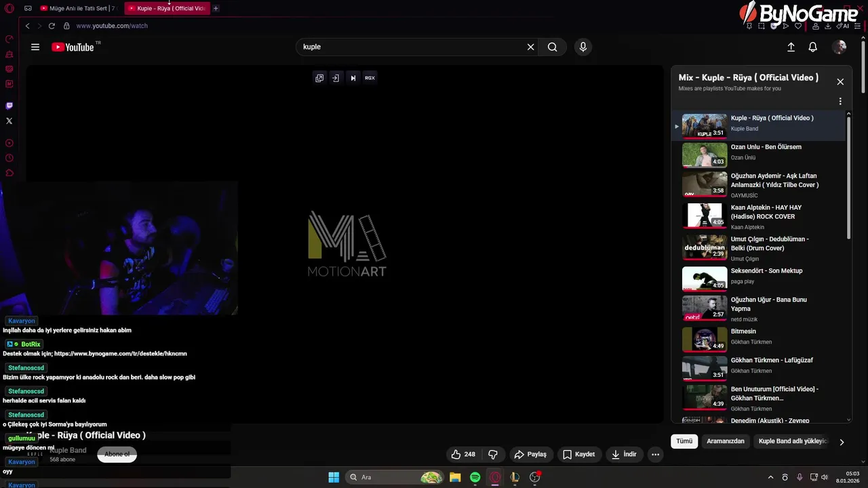Viewport: 868px width, 488px height.
Task: Click the Abone ol subscribe button
Action: 117,454
